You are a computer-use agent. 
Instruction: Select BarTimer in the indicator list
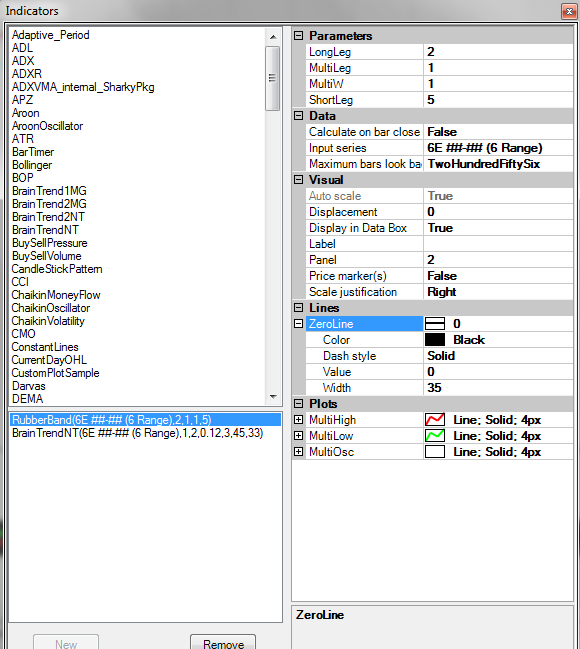point(33,152)
